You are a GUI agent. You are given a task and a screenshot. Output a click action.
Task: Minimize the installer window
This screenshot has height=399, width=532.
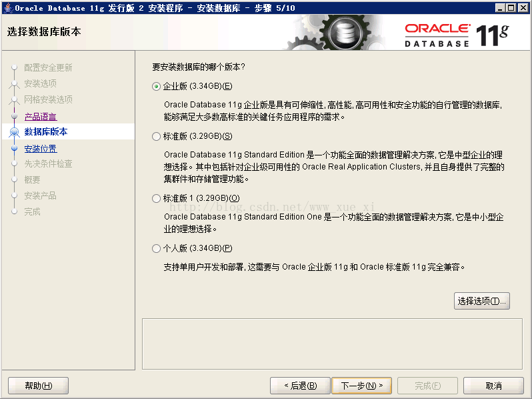click(500, 7)
